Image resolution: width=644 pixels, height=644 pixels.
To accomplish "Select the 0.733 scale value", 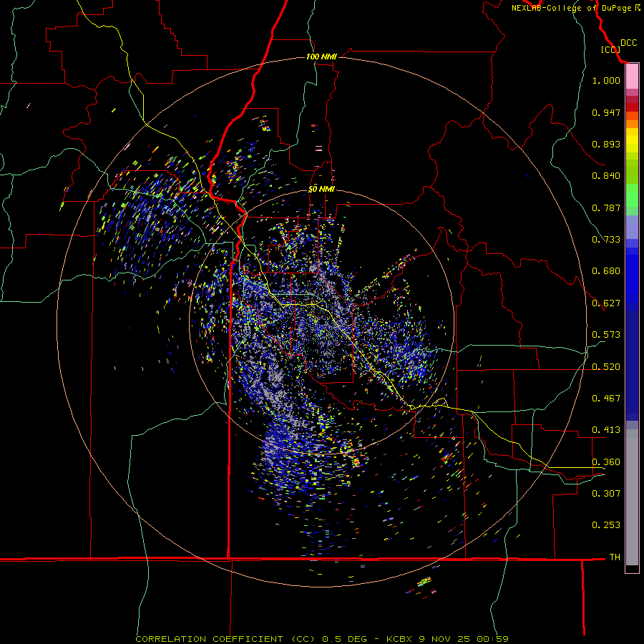I will [606, 240].
